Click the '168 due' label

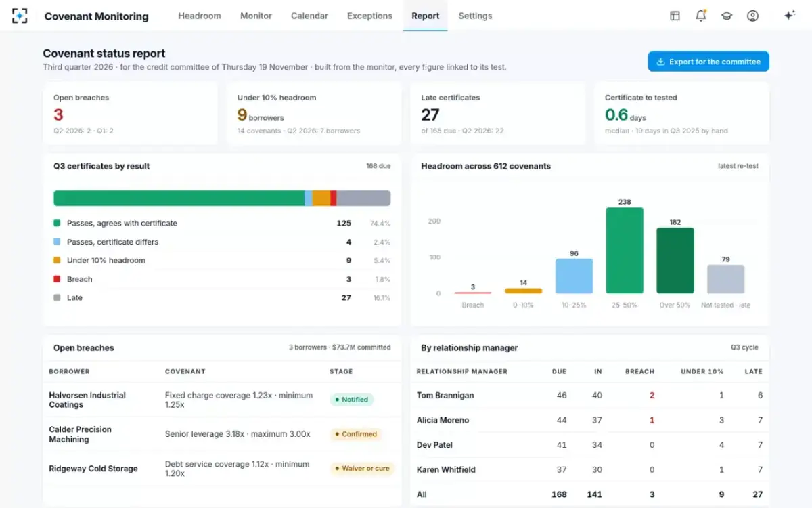click(x=378, y=166)
